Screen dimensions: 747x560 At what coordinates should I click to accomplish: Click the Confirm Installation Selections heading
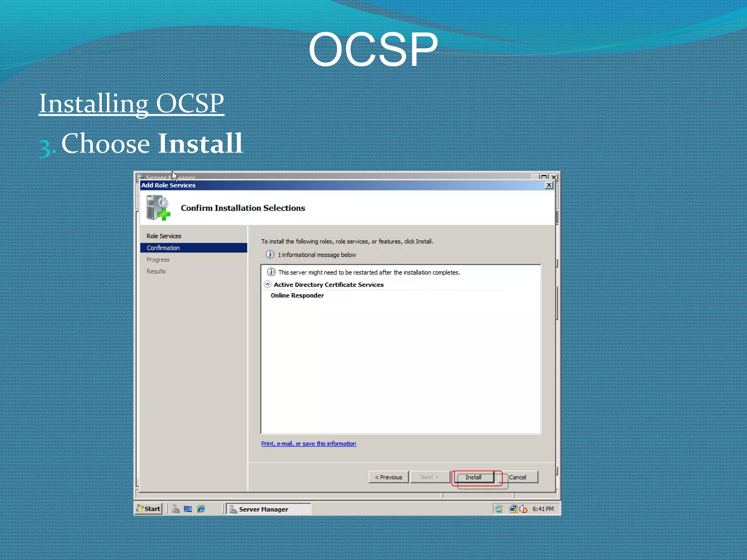pos(243,208)
